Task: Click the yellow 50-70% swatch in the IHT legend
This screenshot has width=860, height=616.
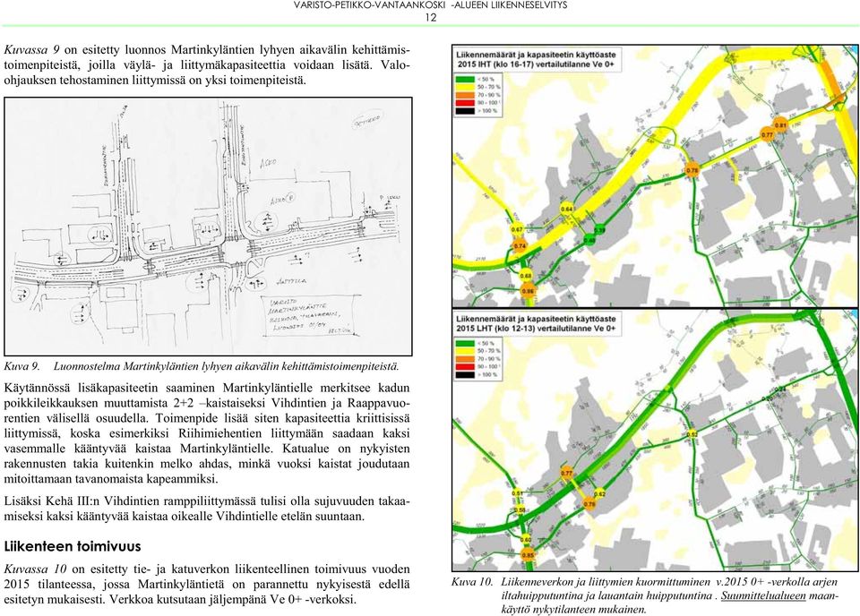Action: coord(465,87)
